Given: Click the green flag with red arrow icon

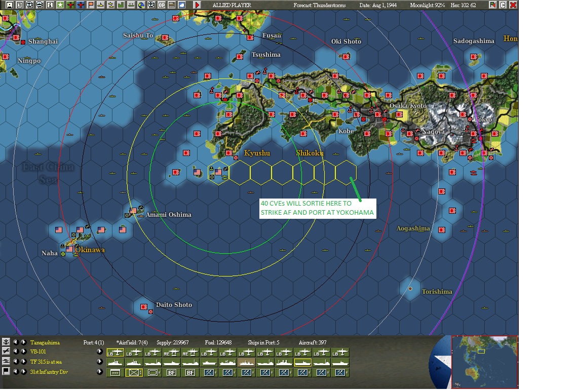Looking at the screenshot, I should pyautogui.click(x=492, y=5).
